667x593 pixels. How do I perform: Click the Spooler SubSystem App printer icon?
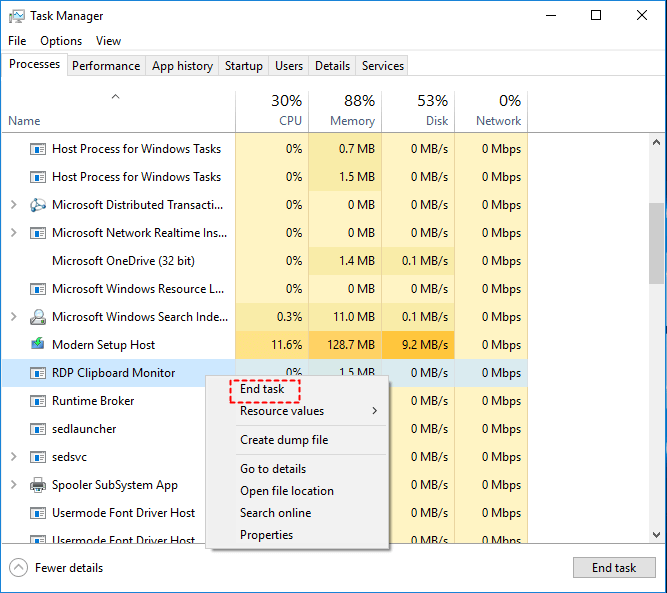38,485
